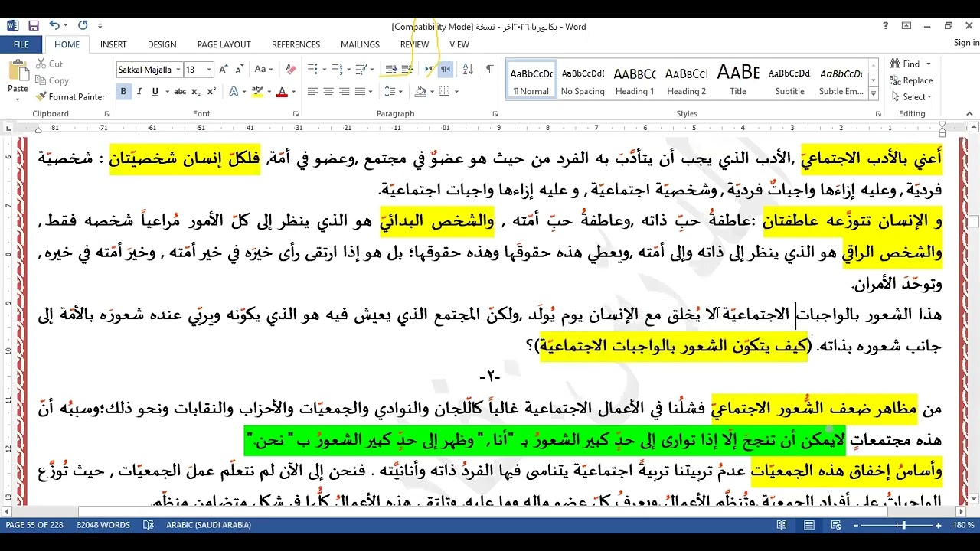The image size is (980, 551).
Task: Clear all formatting with the eraser icon
Action: [x=290, y=70]
